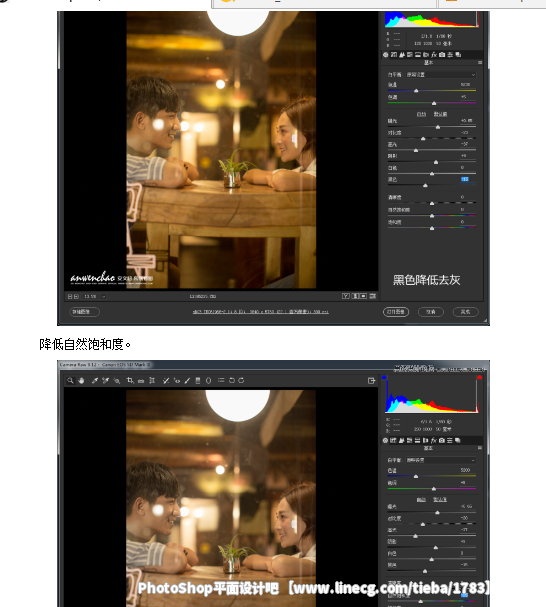Click Contrast slider handle in upper window
The width and height of the screenshot is (546, 607).
click(423, 139)
